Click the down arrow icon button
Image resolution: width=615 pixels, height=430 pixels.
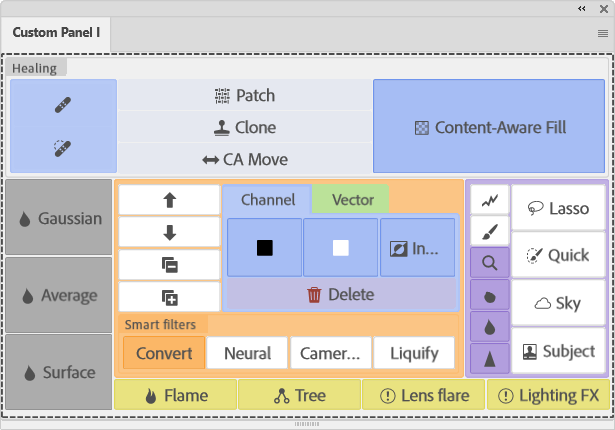[x=169, y=232]
